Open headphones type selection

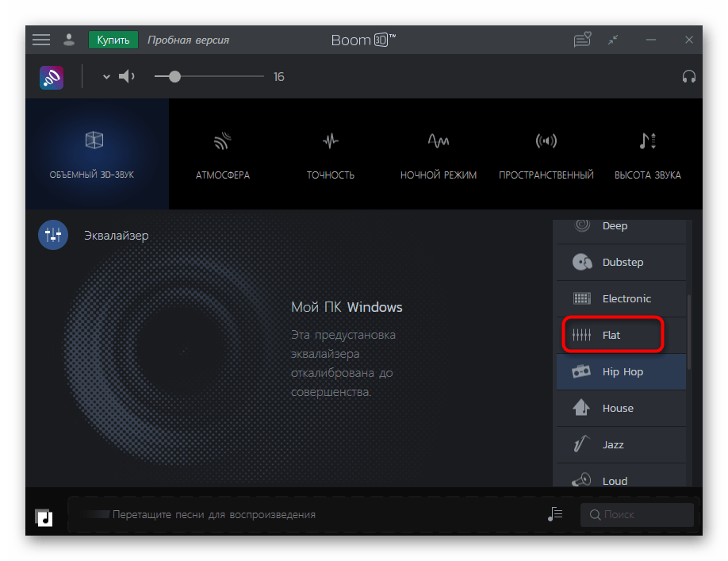(688, 76)
